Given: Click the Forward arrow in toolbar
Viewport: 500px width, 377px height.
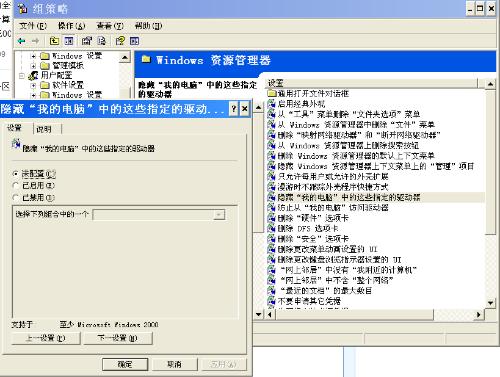Looking at the screenshot, I should point(35,41).
